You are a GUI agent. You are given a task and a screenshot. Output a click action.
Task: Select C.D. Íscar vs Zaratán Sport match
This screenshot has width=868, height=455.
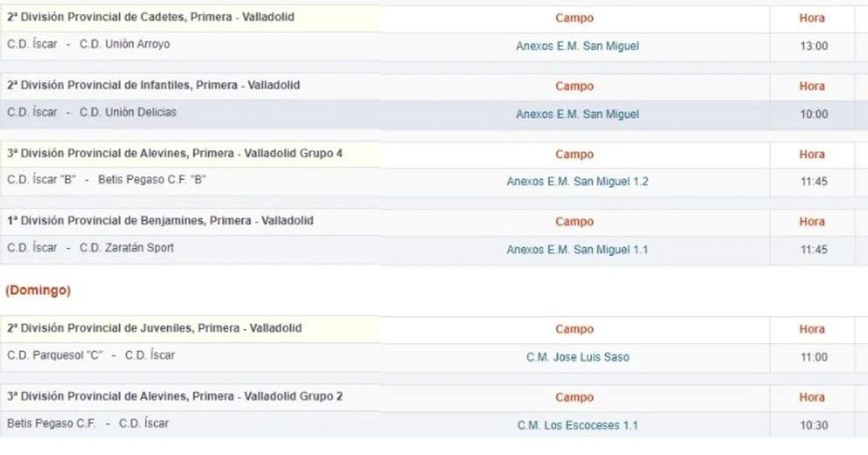(x=90, y=248)
